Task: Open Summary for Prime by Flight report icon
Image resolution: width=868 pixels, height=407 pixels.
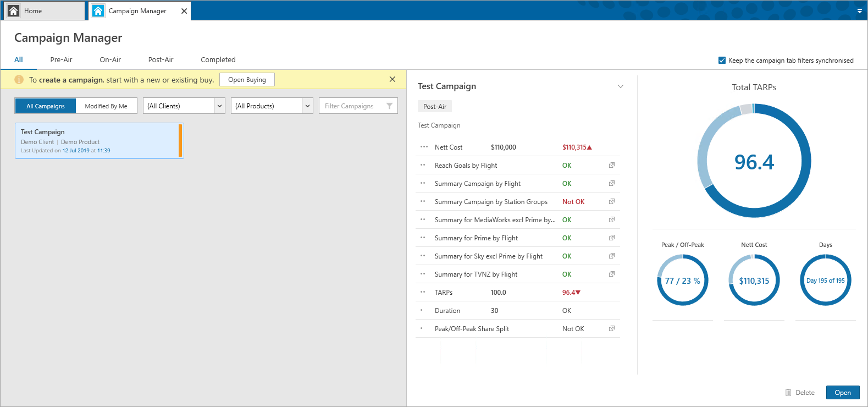Action: pyautogui.click(x=611, y=238)
